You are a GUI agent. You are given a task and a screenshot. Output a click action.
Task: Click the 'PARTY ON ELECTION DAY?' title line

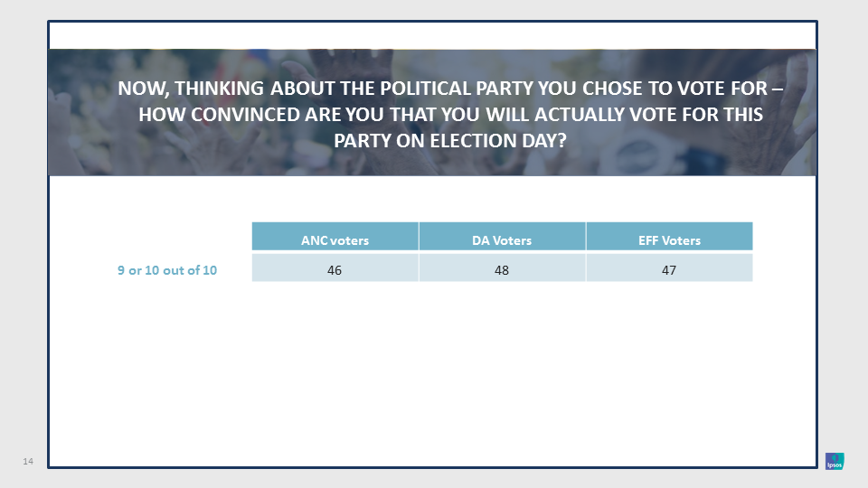450,141
